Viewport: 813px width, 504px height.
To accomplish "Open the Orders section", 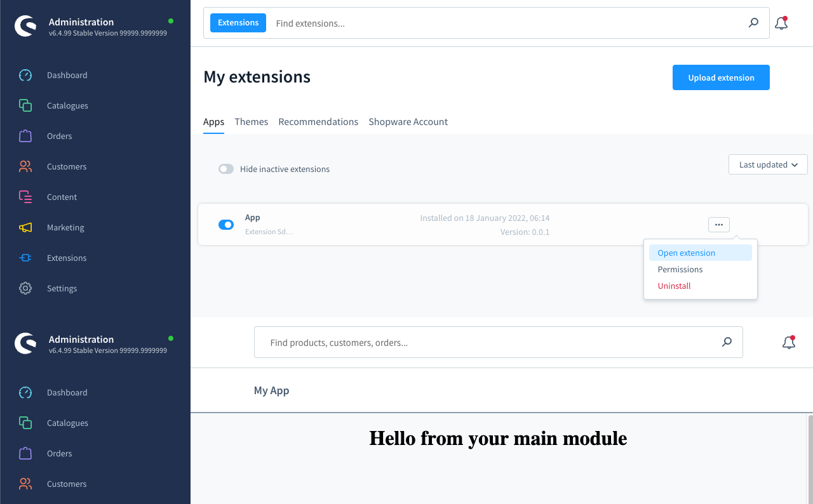I will point(59,136).
